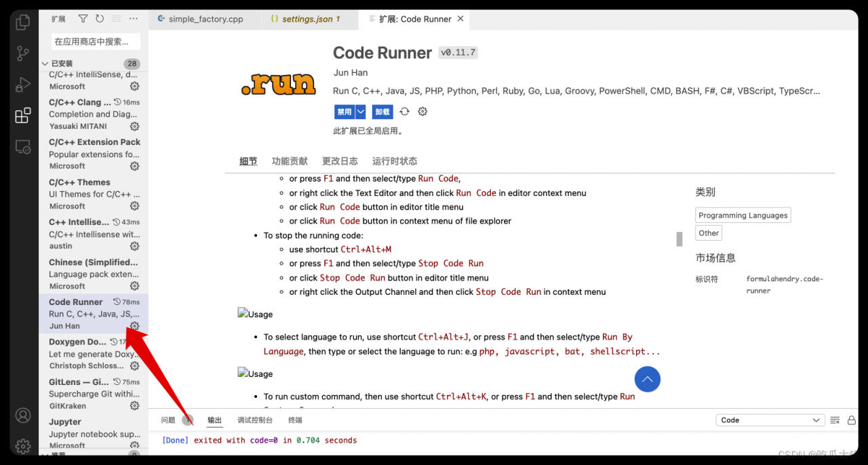Open the output channel Code dropdown
The width and height of the screenshot is (868, 465).
coord(770,420)
